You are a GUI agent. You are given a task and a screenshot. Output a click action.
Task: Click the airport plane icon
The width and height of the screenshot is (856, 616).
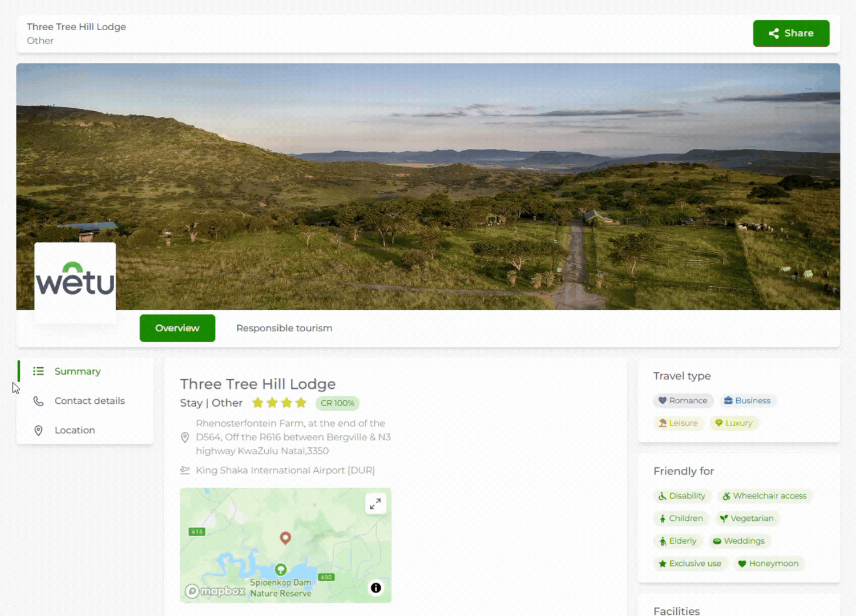pos(185,471)
